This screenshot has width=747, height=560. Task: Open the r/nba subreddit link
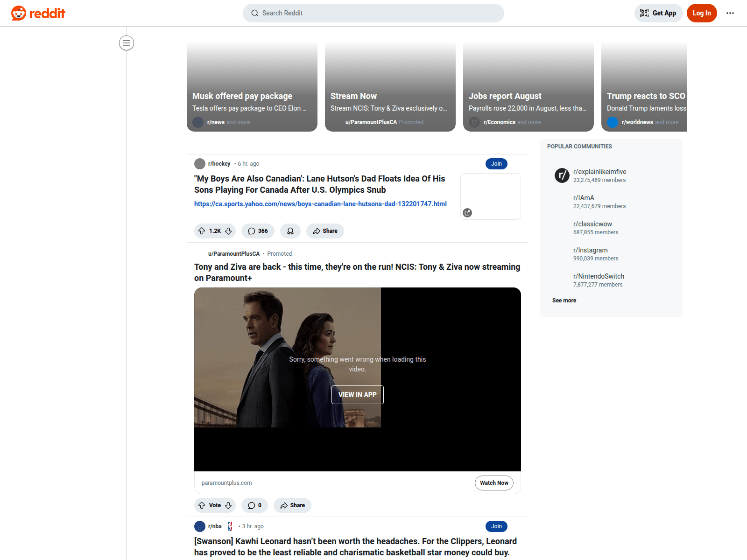tap(215, 526)
